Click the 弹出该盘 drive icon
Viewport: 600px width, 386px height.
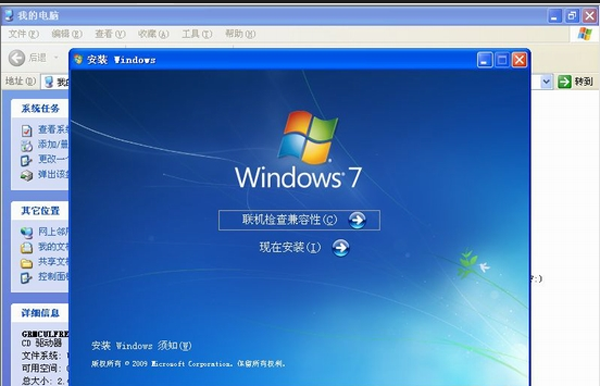[x=26, y=176]
